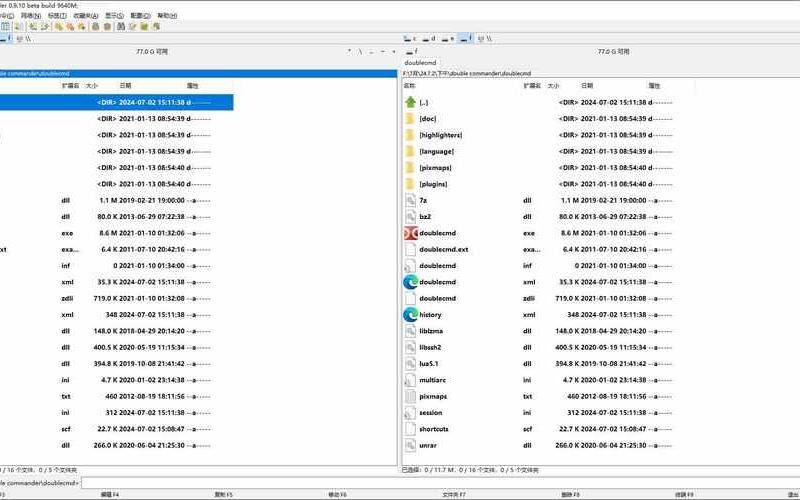Click the left panel highlighted path bar
This screenshot has height=500, width=800.
(x=198, y=73)
